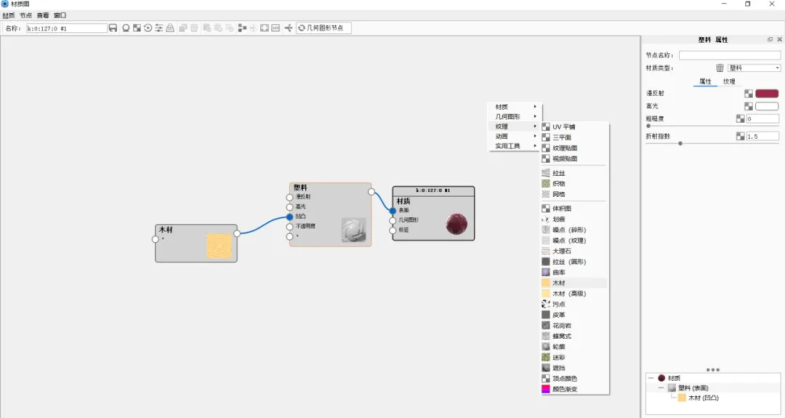Click the 凹凸 input socket on 塑料 node
This screenshot has height=418, width=785.
[290, 216]
